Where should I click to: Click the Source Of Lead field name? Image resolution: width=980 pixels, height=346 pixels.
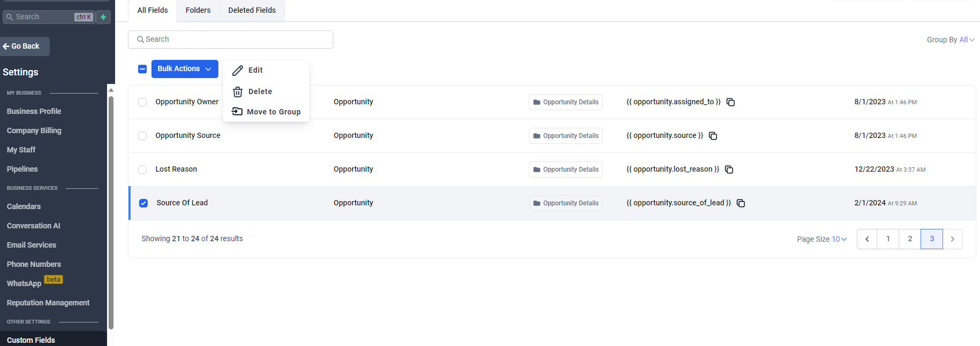182,203
